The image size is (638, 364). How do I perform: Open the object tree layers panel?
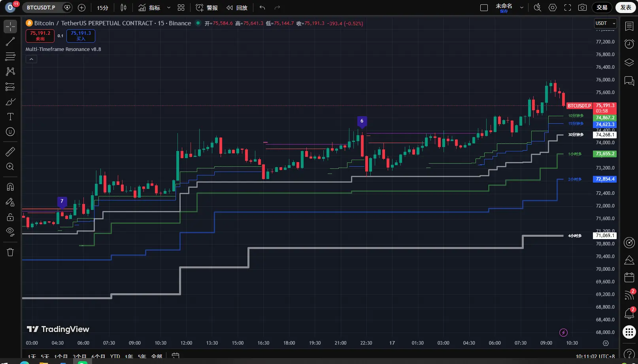point(629,62)
